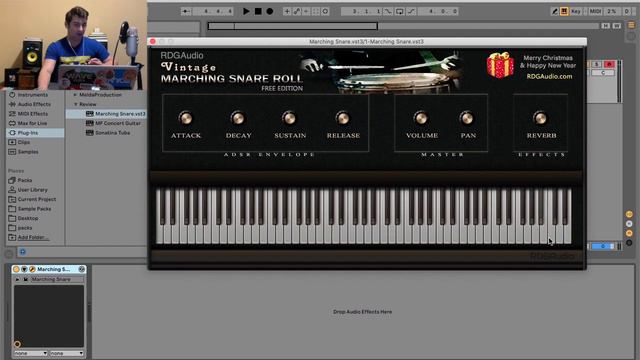Image resolution: width=640 pixels, height=360 pixels.
Task: Toggle the Automation Arm icon in transport
Action: pos(297,11)
